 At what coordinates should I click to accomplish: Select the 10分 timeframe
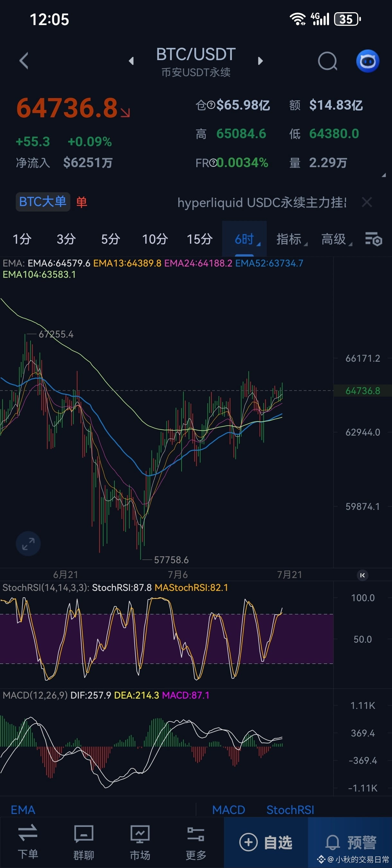[155, 239]
